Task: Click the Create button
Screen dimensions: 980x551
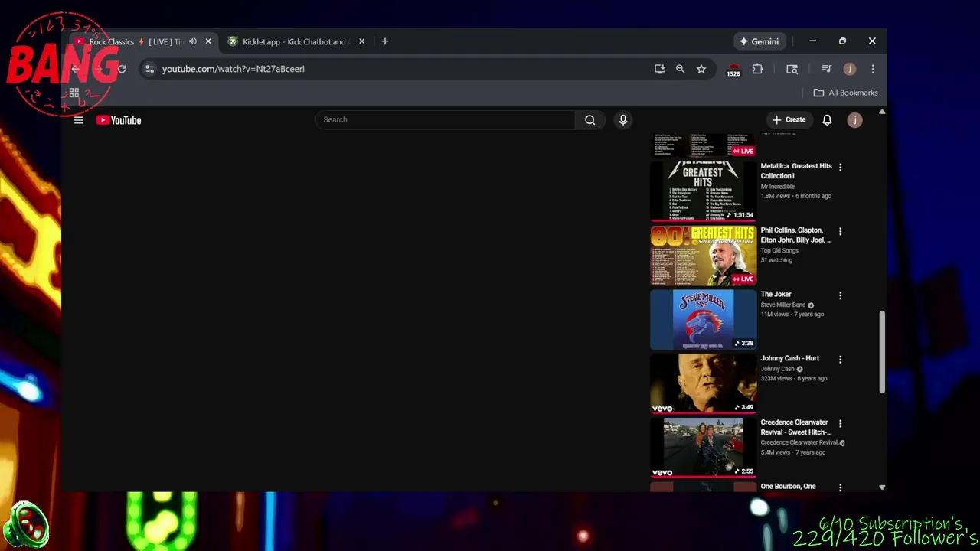Action: [789, 119]
